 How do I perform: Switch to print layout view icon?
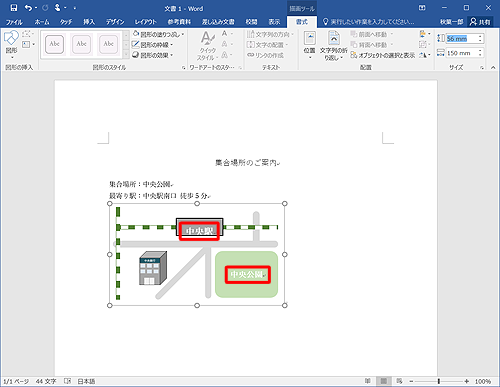point(384,381)
